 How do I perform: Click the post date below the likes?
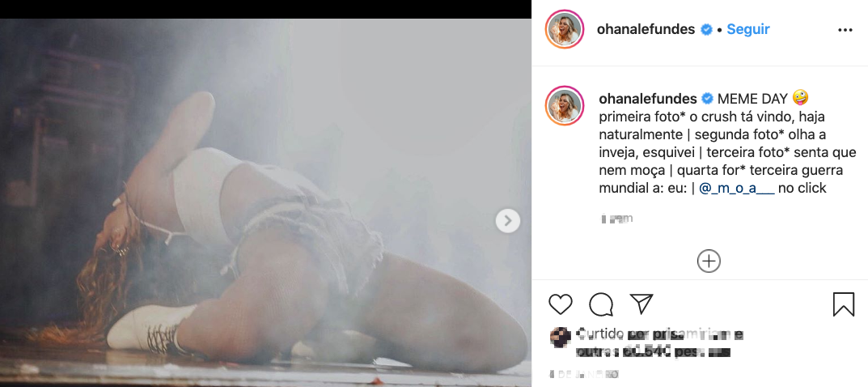583,374
